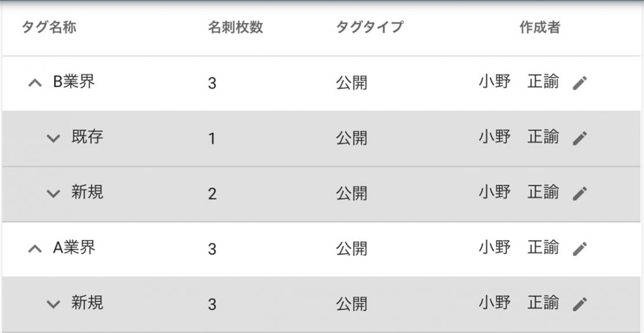
Task: Click the B業界 tag name
Action: (x=74, y=82)
